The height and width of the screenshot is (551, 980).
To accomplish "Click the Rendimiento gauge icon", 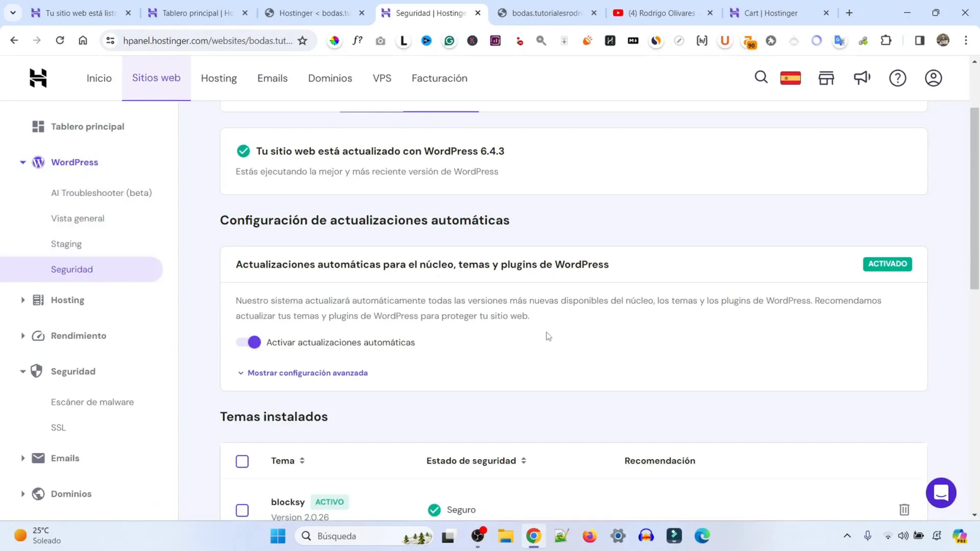I will 38,335.
